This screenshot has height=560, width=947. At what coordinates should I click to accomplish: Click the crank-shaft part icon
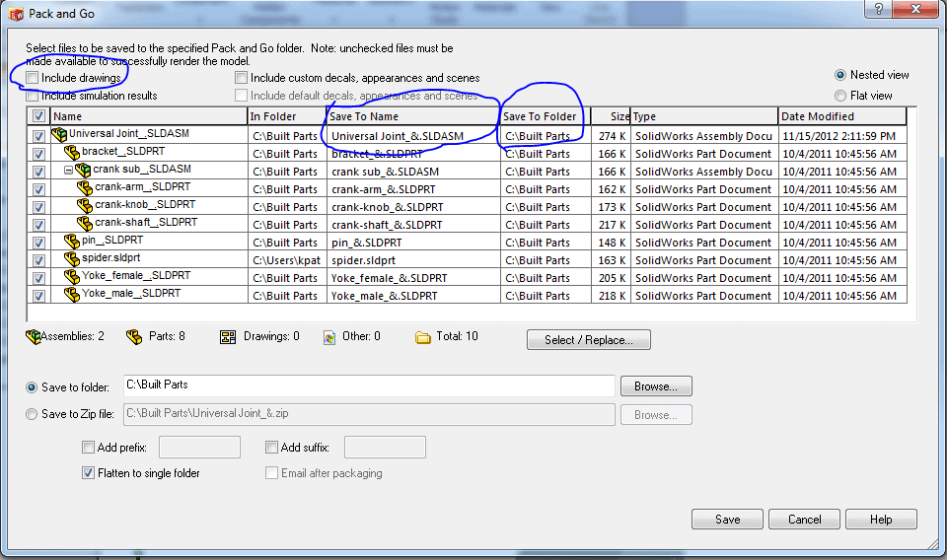click(x=85, y=223)
